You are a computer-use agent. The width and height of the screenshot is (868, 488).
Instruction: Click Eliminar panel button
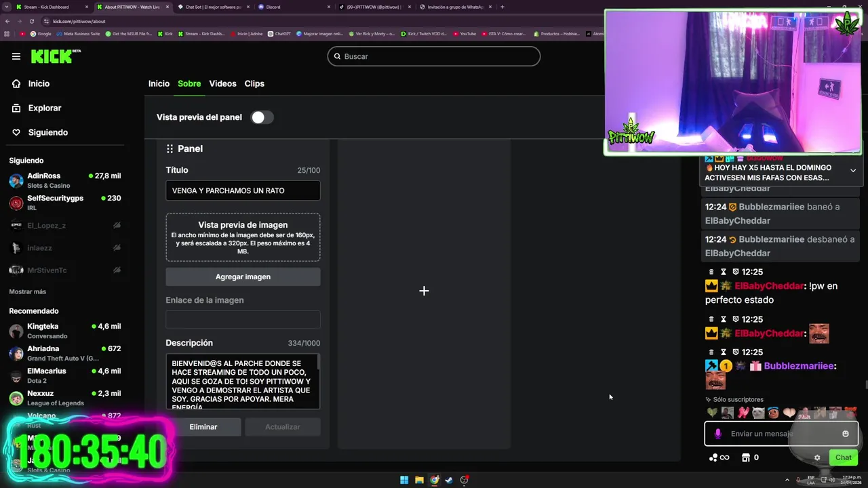click(x=203, y=427)
